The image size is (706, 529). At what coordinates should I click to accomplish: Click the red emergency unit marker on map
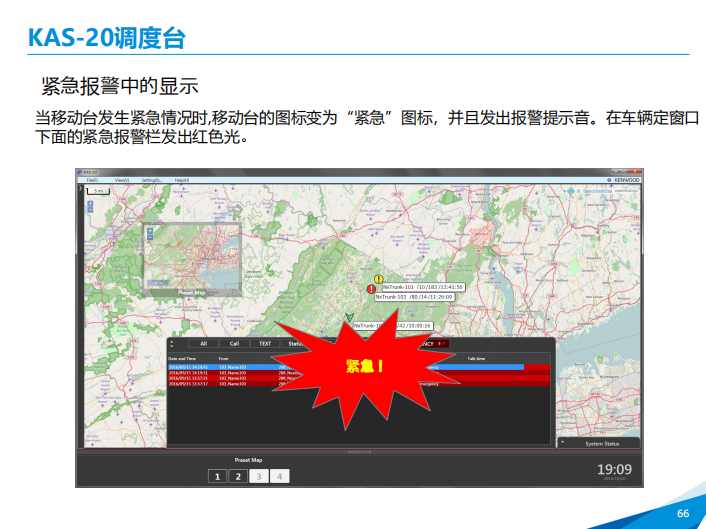click(371, 289)
